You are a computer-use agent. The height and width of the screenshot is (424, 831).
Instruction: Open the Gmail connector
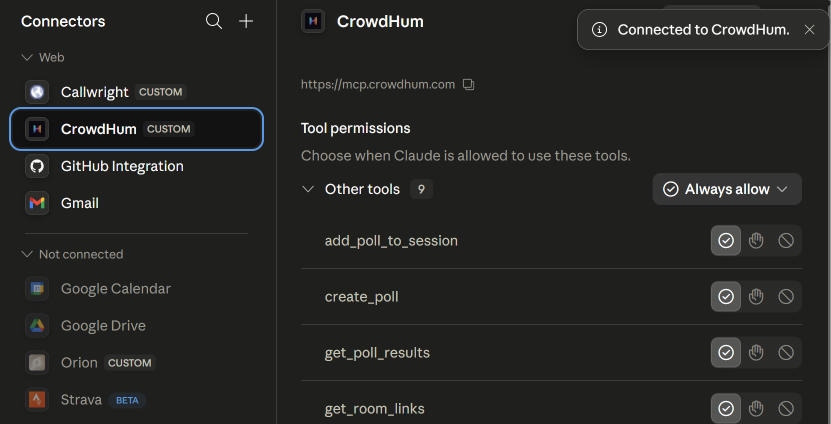tap(136, 203)
